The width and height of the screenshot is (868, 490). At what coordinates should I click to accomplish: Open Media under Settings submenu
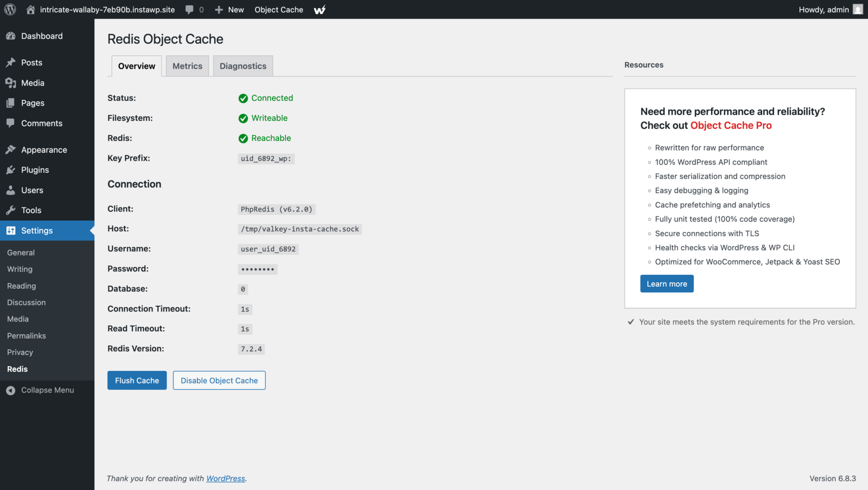click(18, 319)
